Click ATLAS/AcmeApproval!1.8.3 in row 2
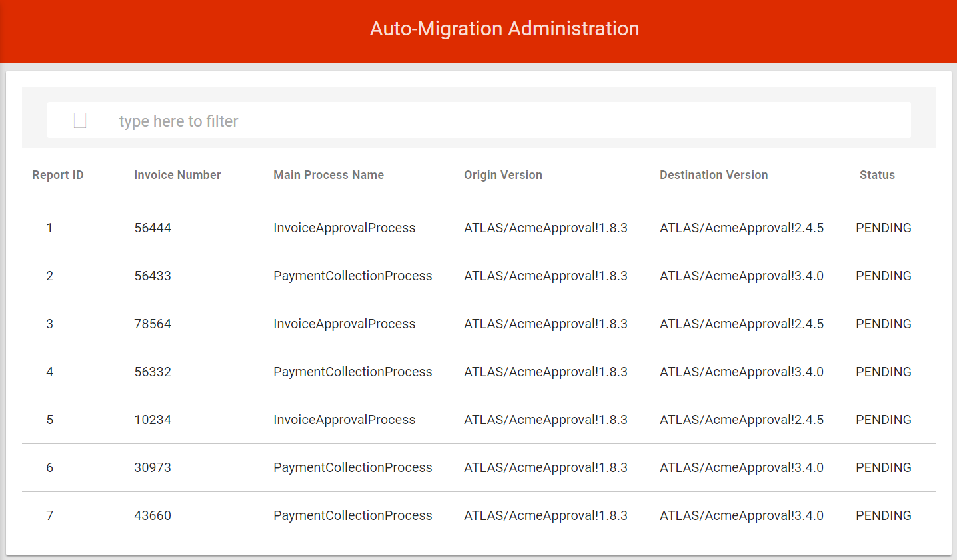The image size is (957, 560). (545, 276)
